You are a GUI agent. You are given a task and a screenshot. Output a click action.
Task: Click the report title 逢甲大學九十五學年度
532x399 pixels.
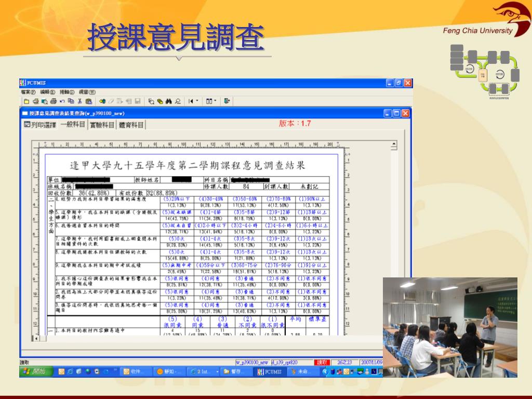[x=187, y=165]
